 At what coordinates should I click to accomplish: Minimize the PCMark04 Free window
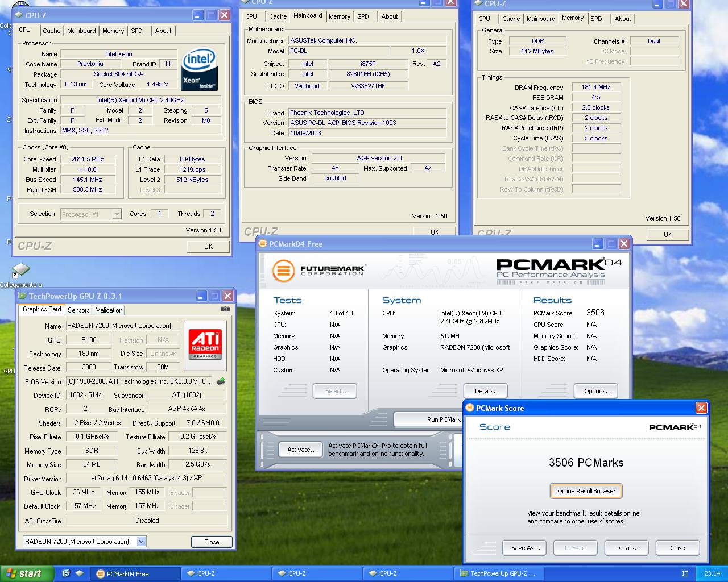[598, 243]
